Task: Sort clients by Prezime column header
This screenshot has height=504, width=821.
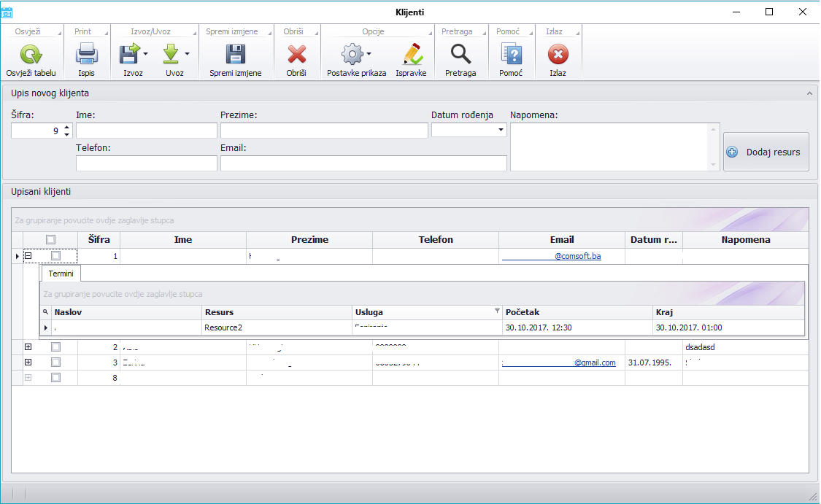Action: click(x=309, y=240)
